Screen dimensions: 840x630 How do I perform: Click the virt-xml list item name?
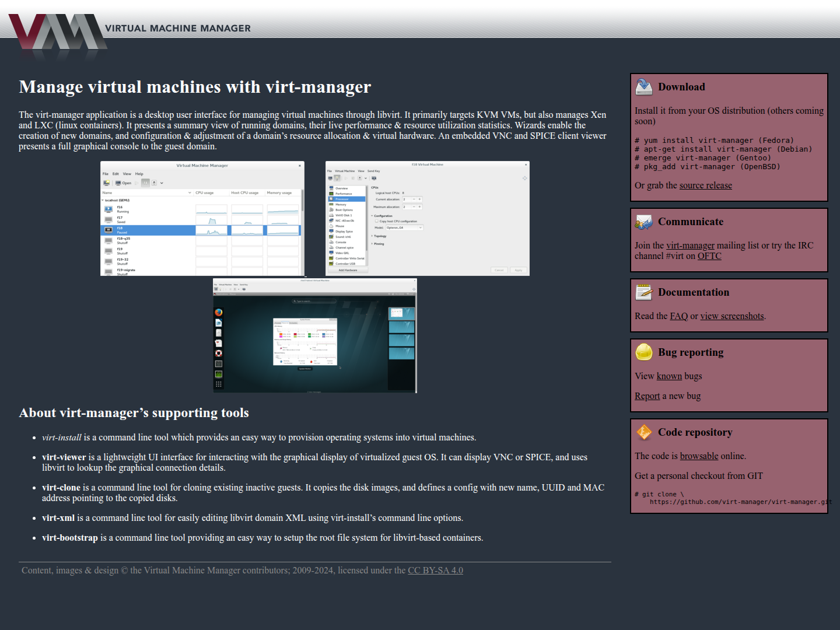coord(58,518)
